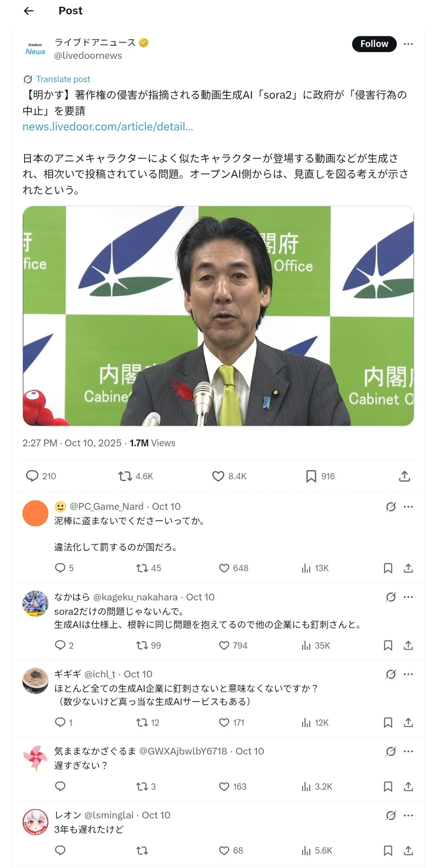Follow the livedoornews account
Image resolution: width=434 pixels, height=868 pixels.
point(374,44)
